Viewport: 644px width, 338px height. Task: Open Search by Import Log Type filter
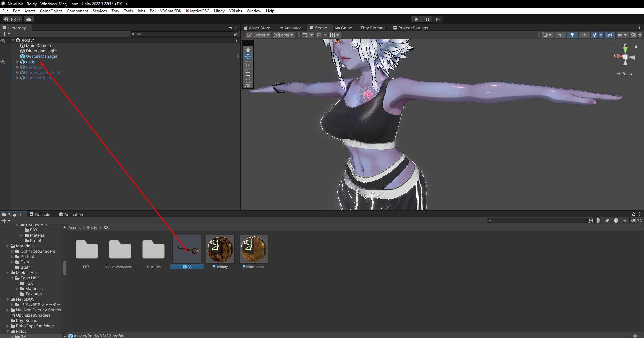click(x=616, y=221)
